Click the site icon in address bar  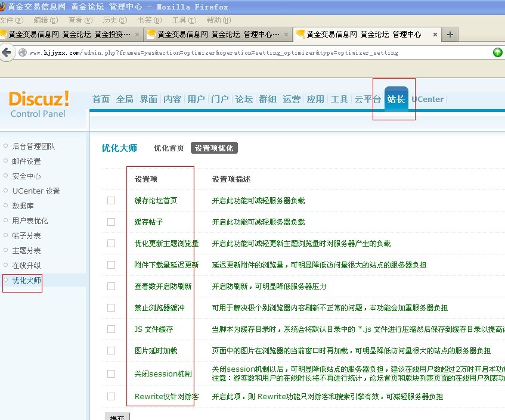[x=23, y=52]
